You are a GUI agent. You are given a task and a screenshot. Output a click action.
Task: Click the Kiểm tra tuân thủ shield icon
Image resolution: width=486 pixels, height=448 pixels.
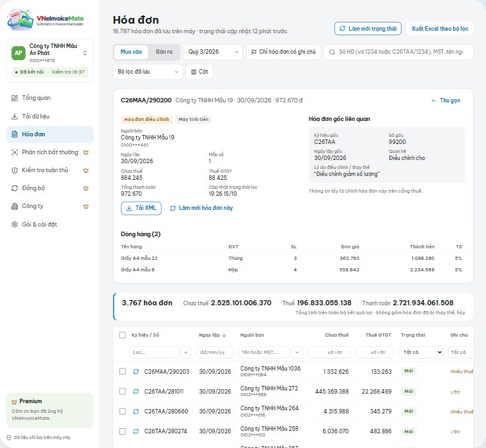(x=15, y=170)
